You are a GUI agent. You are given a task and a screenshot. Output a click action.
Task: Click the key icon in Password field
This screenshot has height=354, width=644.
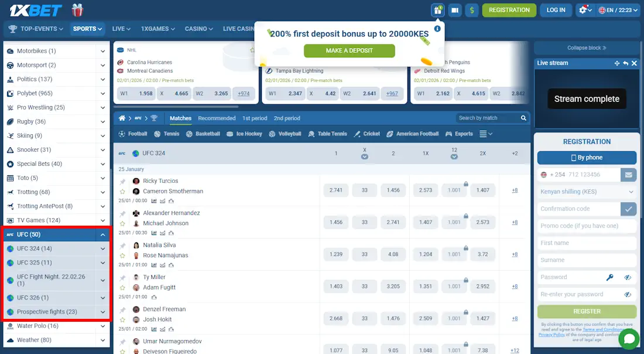pyautogui.click(x=609, y=277)
